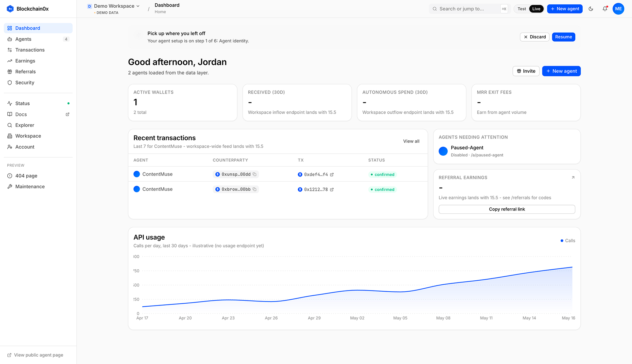Click the STATUS column header

point(376,160)
